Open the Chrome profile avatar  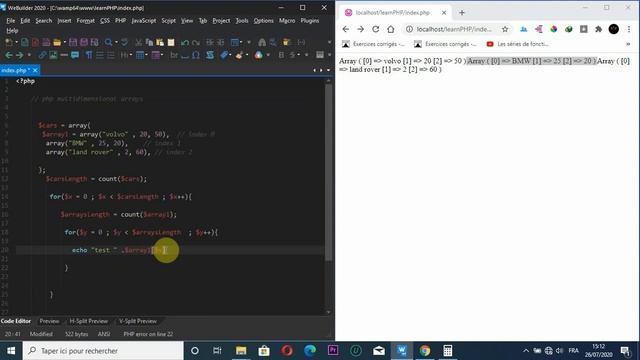[613, 29]
